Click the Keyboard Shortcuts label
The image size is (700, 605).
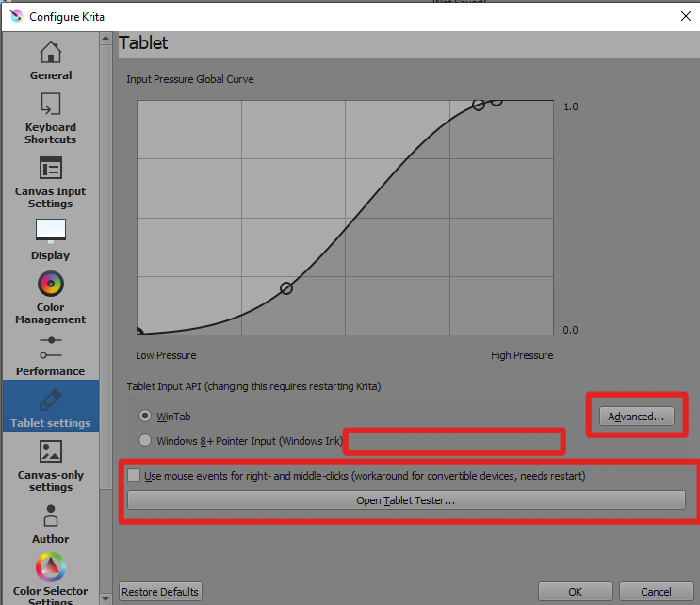click(51, 133)
